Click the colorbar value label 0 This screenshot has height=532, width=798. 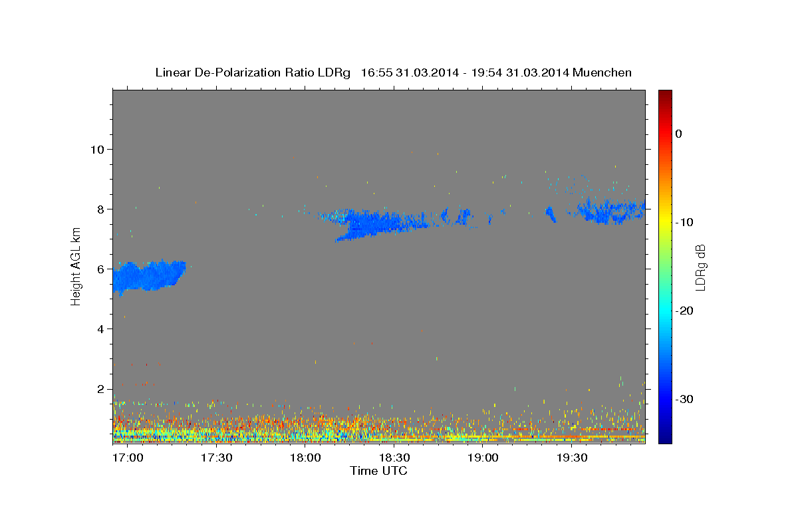point(678,134)
